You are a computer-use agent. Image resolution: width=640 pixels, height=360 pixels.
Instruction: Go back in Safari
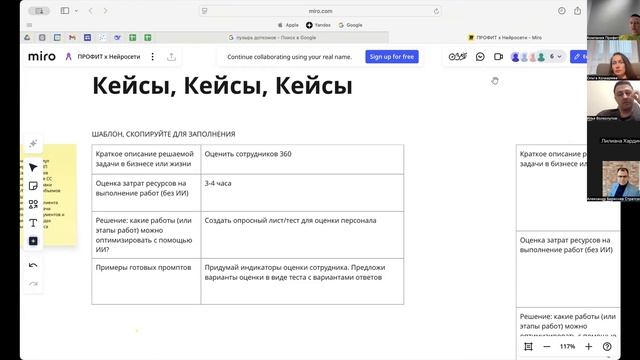coord(91,11)
